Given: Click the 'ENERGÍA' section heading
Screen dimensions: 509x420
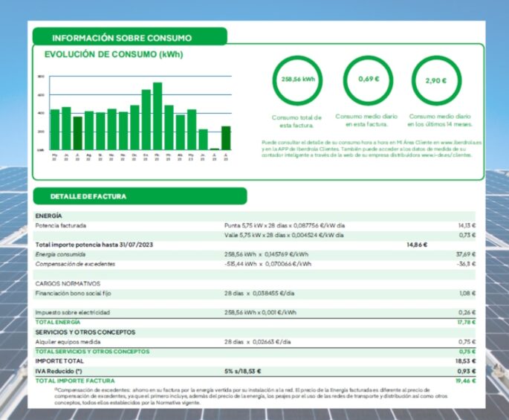Looking at the screenshot, I should (49, 216).
